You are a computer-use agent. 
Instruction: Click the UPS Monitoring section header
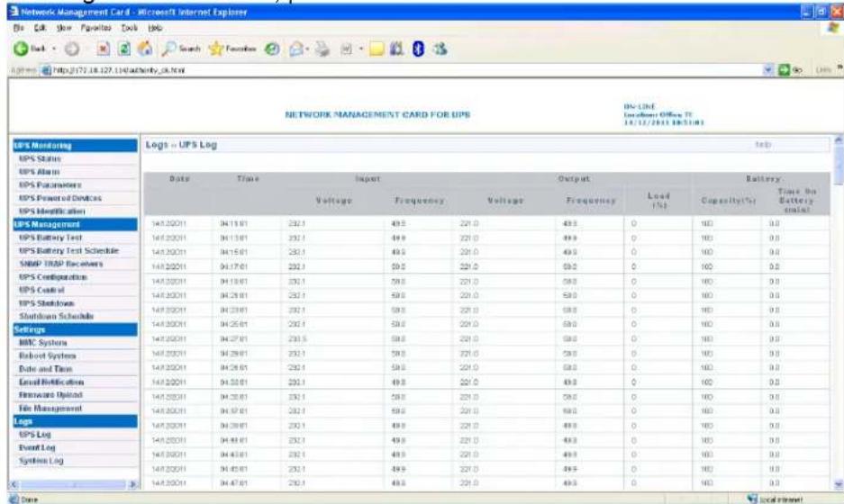75,146
